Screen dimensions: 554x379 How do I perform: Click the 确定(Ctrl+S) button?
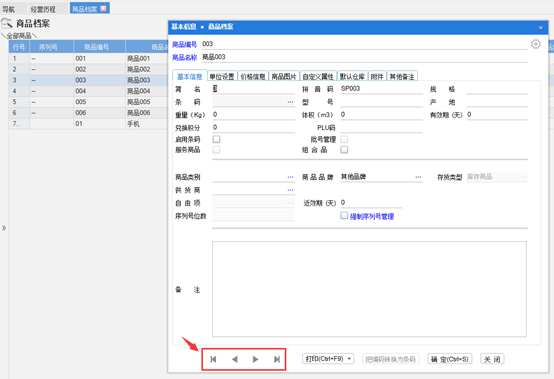[x=450, y=359]
